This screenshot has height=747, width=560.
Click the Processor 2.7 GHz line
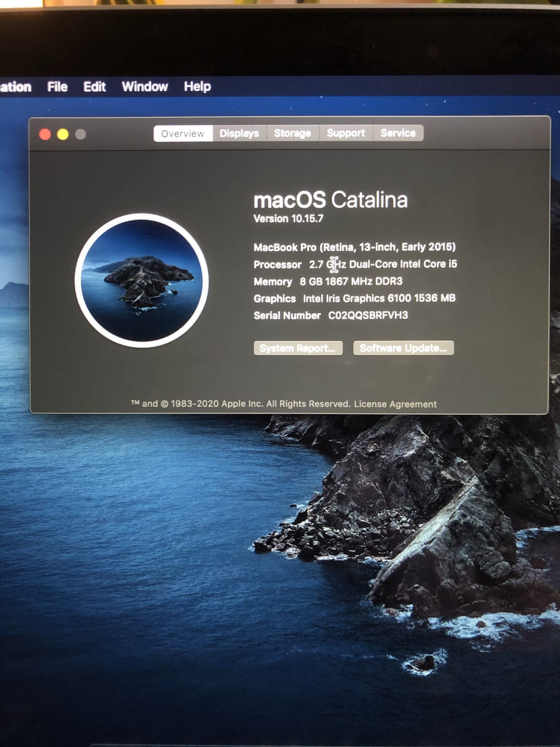click(x=355, y=264)
